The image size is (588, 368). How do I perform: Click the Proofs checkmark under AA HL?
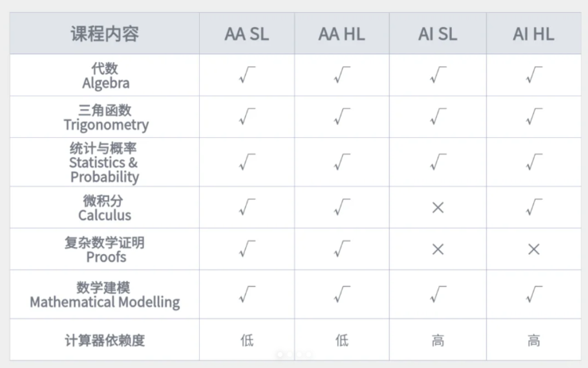click(342, 249)
